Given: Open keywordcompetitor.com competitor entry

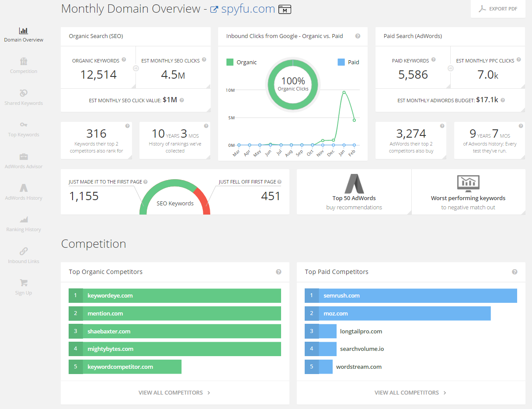Looking at the screenshot, I should pyautogui.click(x=125, y=367).
